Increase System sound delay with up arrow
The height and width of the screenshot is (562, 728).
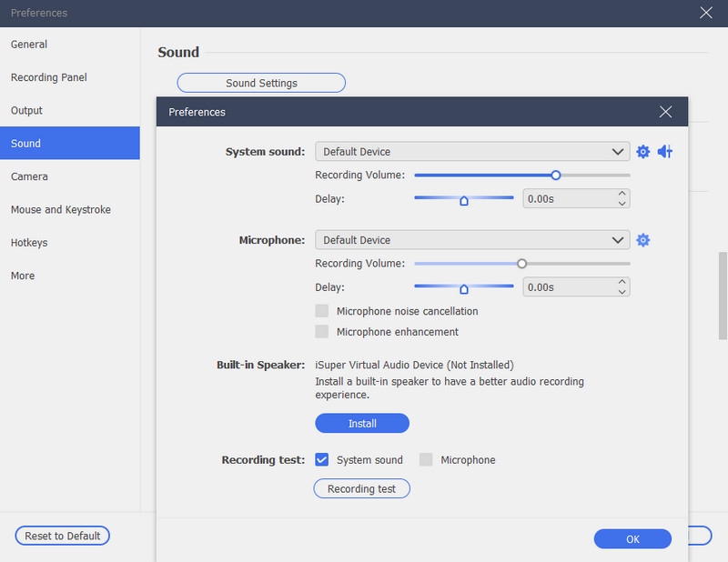623,192
